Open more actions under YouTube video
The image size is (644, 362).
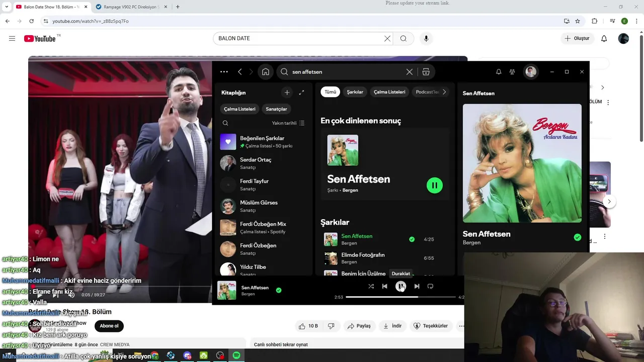[461, 326]
